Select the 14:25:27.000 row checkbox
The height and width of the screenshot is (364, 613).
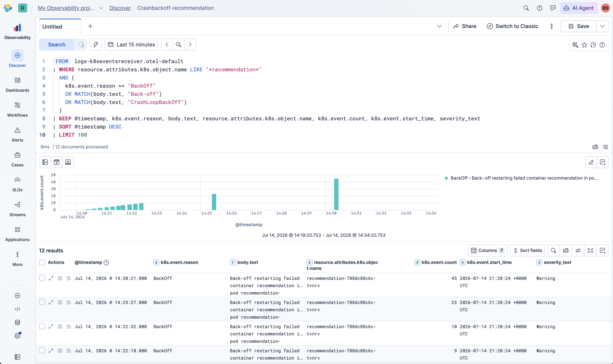(42, 302)
